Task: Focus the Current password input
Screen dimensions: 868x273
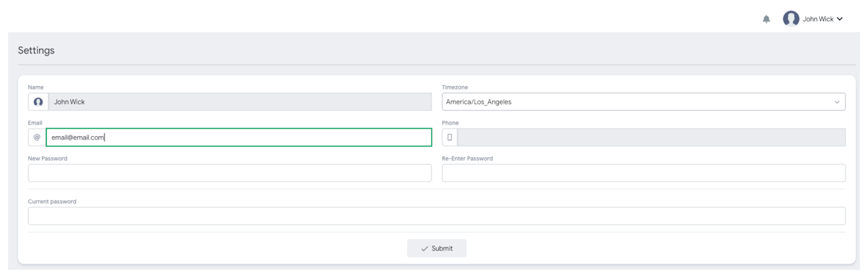Action: pyautogui.click(x=437, y=216)
